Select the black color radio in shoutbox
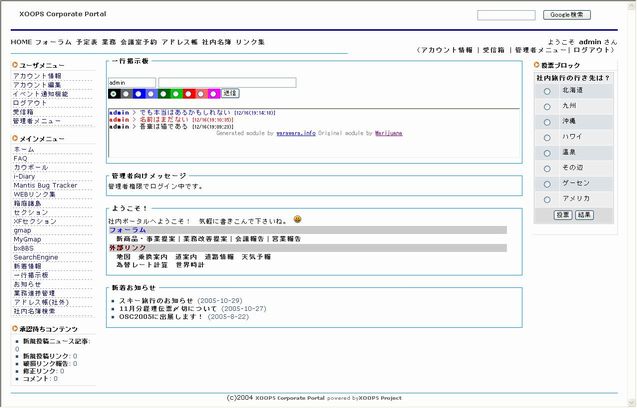Viewport: 637px width, 408px height. [x=114, y=93]
